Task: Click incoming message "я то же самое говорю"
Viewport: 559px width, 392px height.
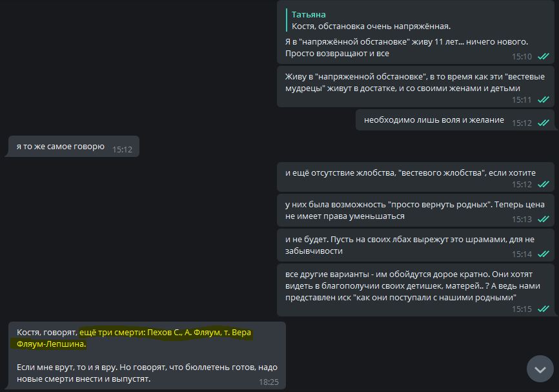Action: tap(60, 147)
